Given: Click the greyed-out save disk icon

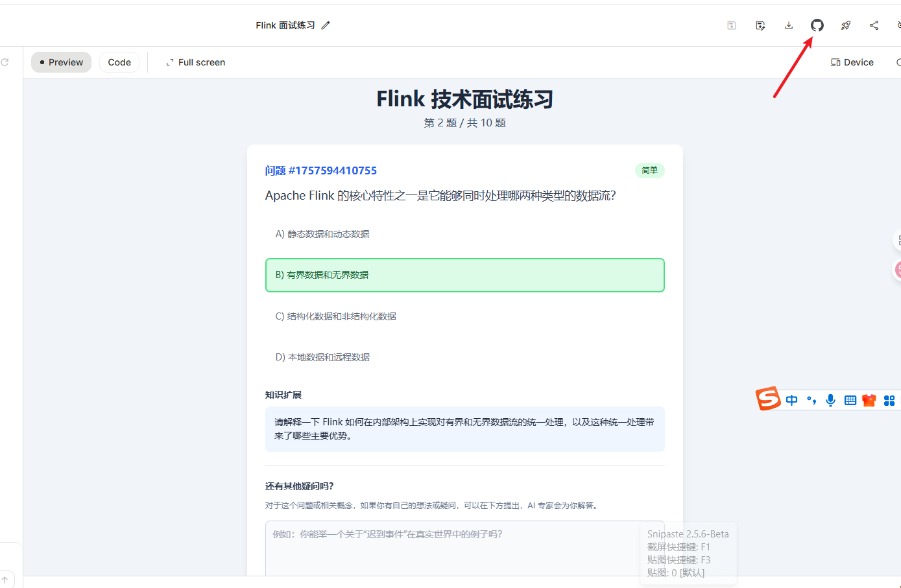Looking at the screenshot, I should click(732, 25).
